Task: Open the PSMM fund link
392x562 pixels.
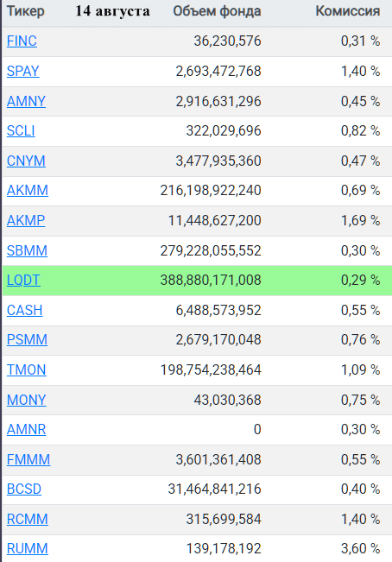Action: pos(28,339)
